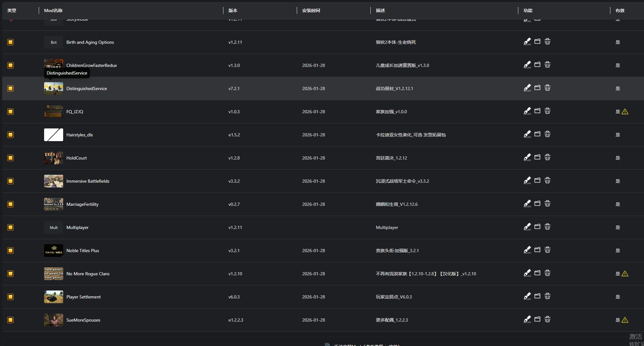Delete the DistinguishedService mod

(x=548, y=88)
